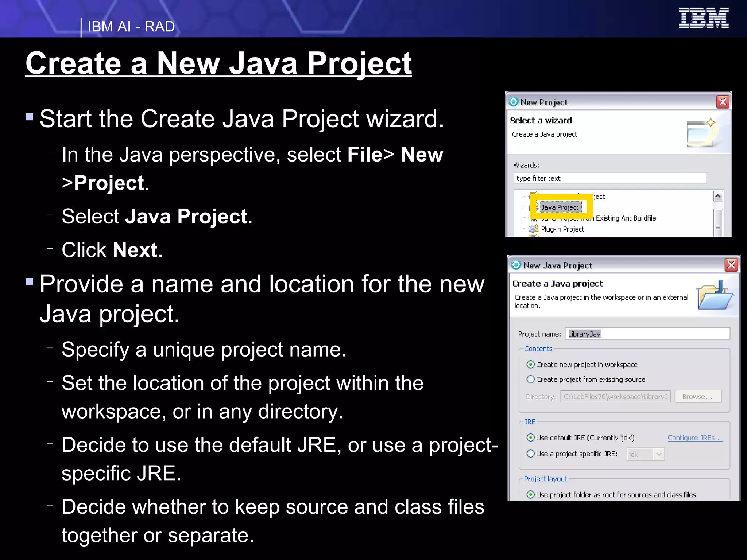Select Use project folder as root option
Viewport: 747px width, 560px height.
tap(611, 495)
